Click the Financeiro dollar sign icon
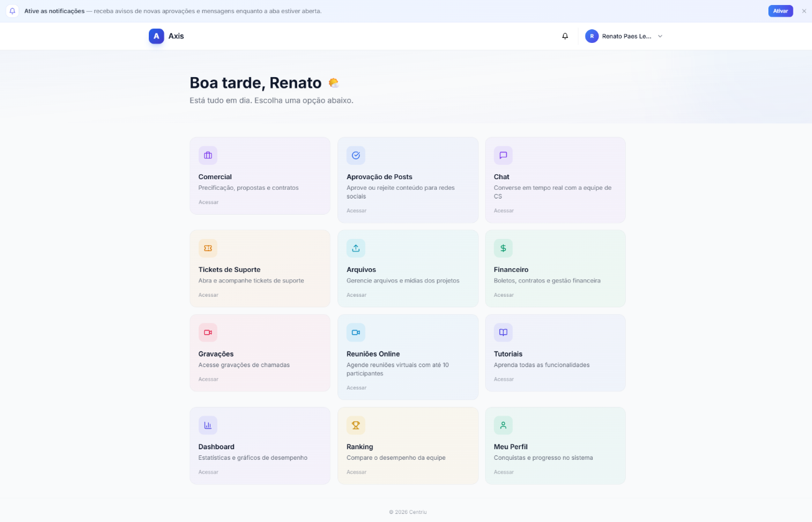Image resolution: width=812 pixels, height=522 pixels. point(503,248)
